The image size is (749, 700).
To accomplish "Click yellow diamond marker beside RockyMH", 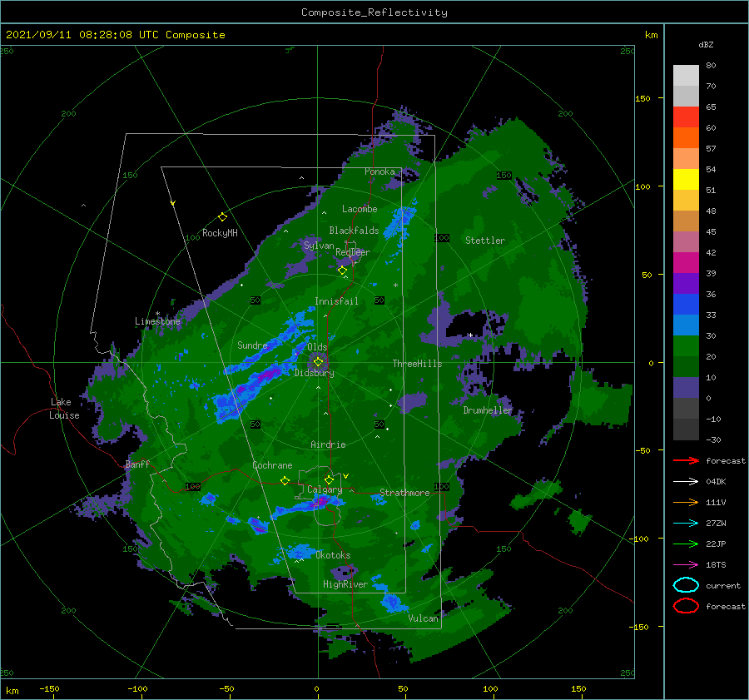I will pyautogui.click(x=222, y=217).
